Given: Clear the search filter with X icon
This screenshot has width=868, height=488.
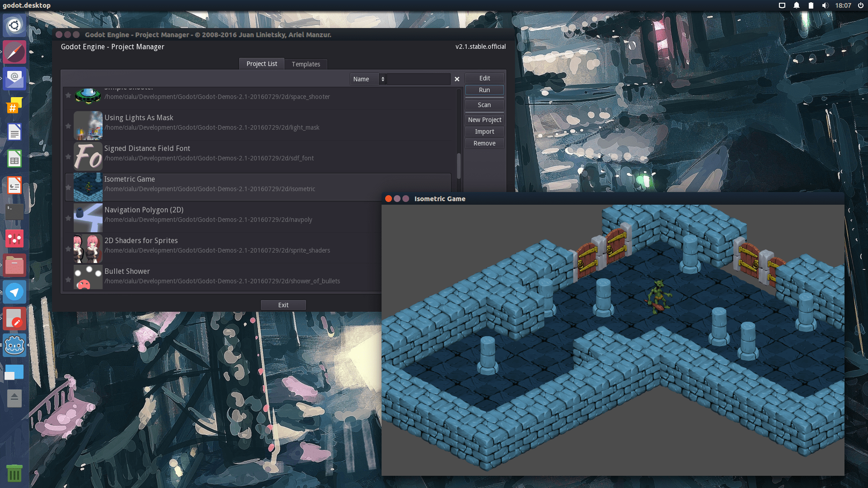Looking at the screenshot, I should pos(457,79).
